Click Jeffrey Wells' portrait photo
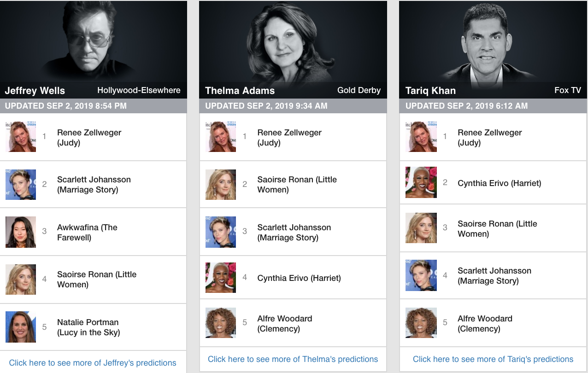588x373 pixels. [x=94, y=49]
